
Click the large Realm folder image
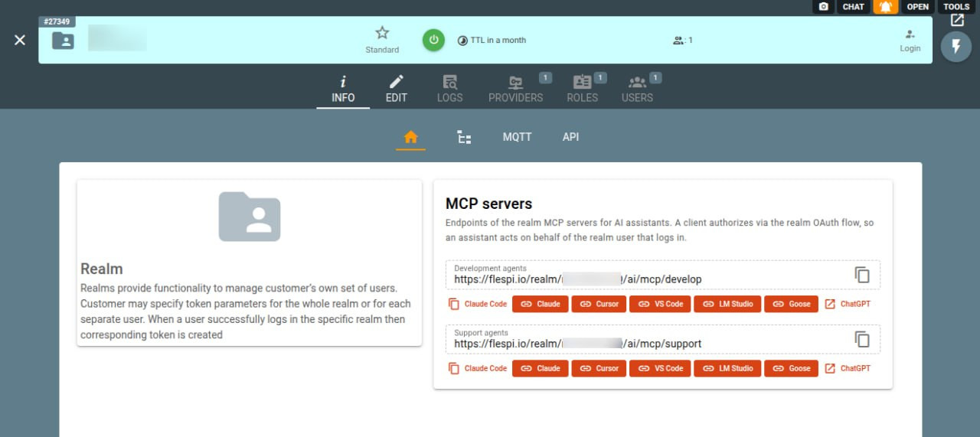250,217
